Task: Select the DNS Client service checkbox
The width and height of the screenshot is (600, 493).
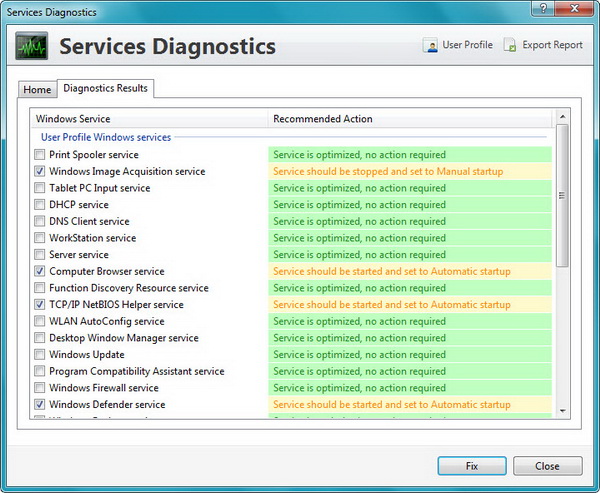Action: pos(39,221)
